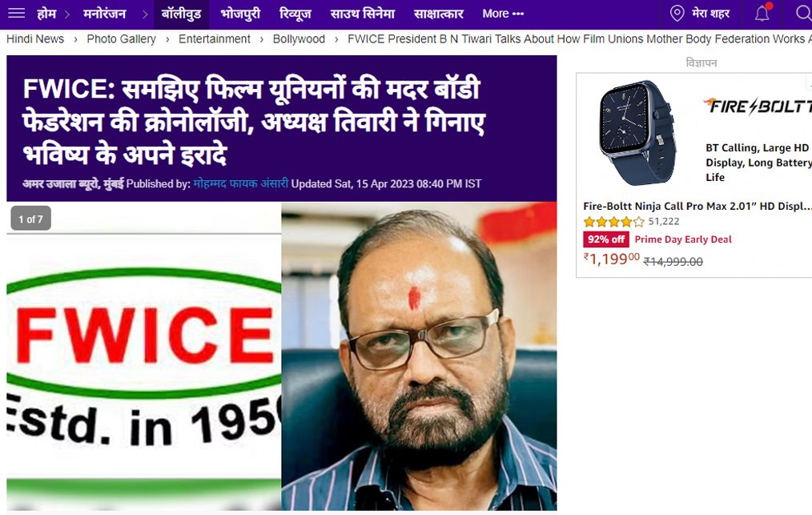Click the Fire-Boltt brand logo
This screenshot has height=515, width=812.
(757, 107)
